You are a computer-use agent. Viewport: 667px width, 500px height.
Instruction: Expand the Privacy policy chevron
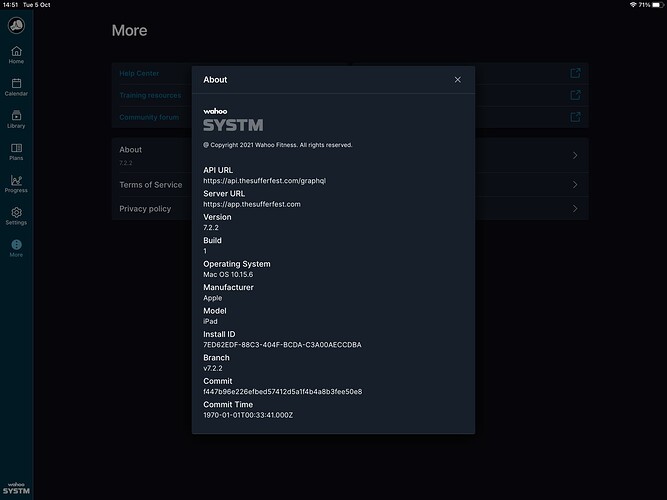click(x=575, y=209)
